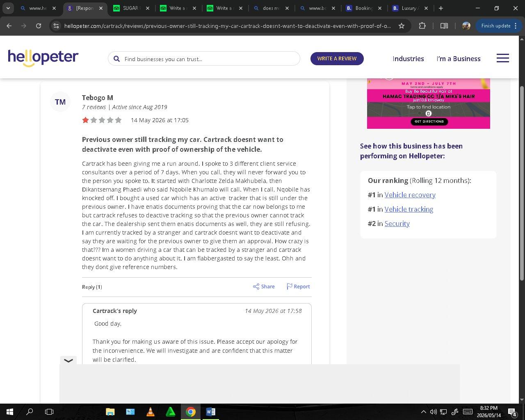Open the Vehicle tracking ranking link
Image resolution: width=525 pixels, height=420 pixels.
point(409,209)
